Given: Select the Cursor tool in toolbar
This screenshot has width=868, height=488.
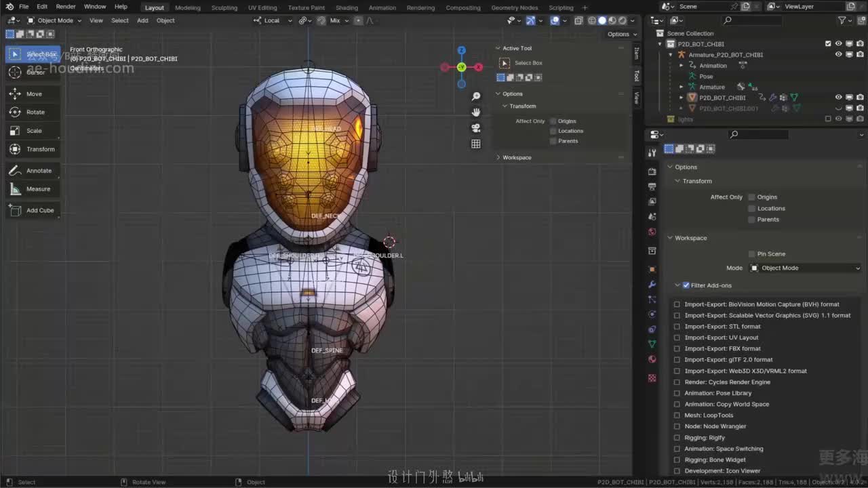Looking at the screenshot, I should [x=33, y=73].
